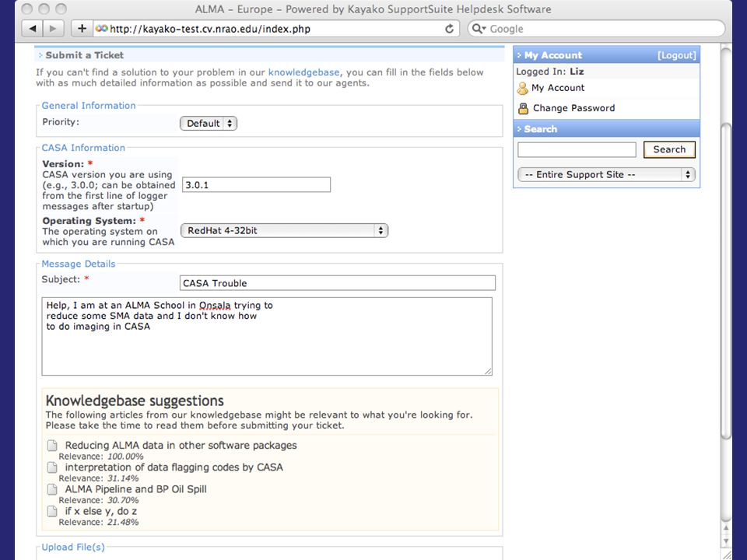
Task: Click the Change Password padlock icon
Action: point(523,109)
